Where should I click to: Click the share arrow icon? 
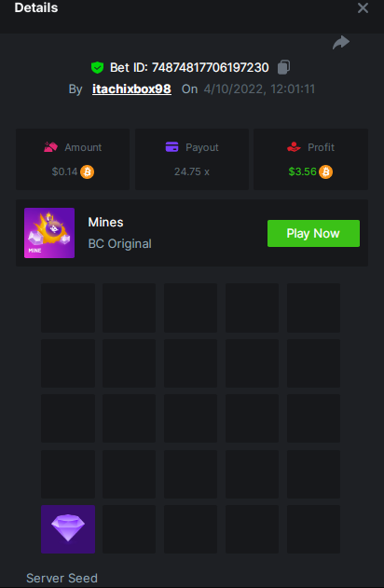[341, 42]
